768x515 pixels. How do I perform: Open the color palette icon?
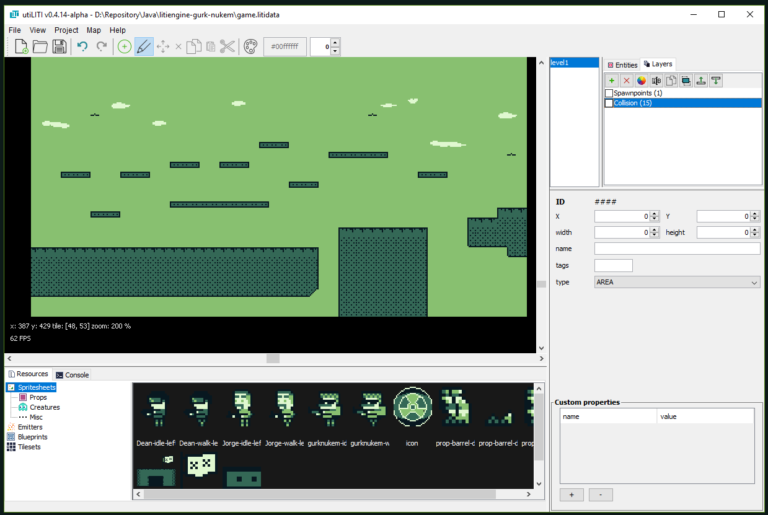[250, 47]
